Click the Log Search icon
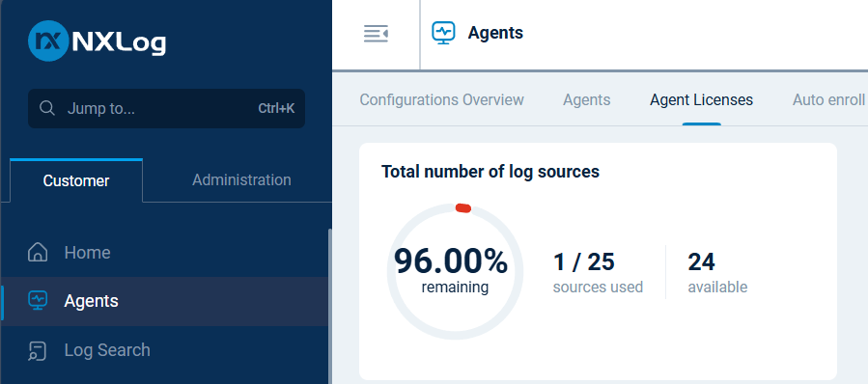This screenshot has height=384, width=868. (x=37, y=351)
